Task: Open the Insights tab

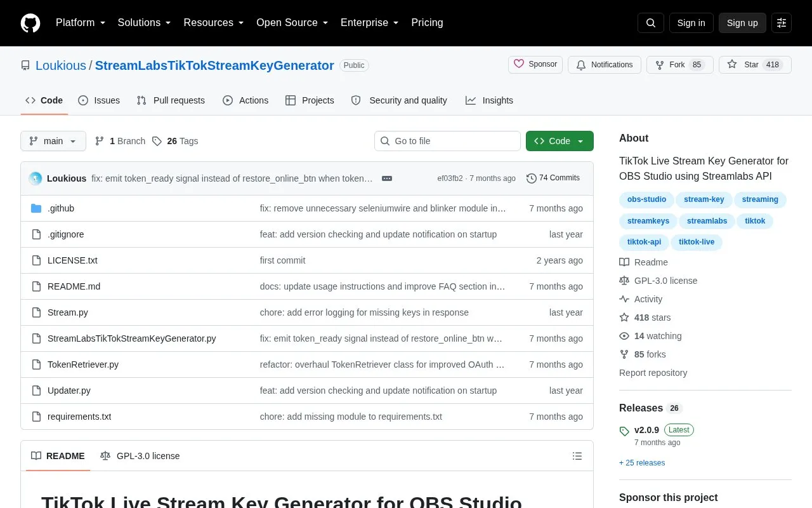Action: point(489,100)
